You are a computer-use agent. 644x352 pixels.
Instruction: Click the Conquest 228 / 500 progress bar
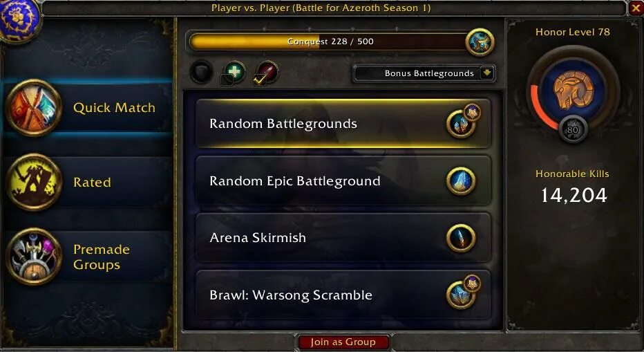328,42
